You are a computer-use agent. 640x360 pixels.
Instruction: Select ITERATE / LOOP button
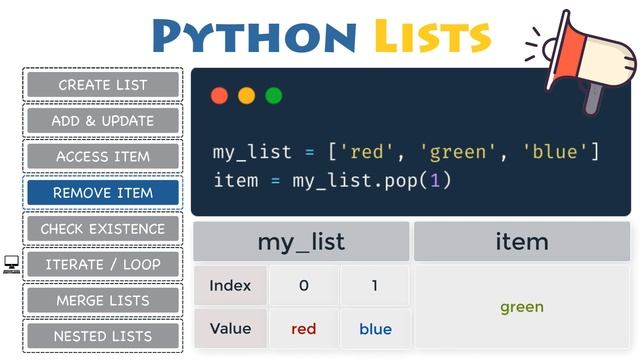point(103,264)
